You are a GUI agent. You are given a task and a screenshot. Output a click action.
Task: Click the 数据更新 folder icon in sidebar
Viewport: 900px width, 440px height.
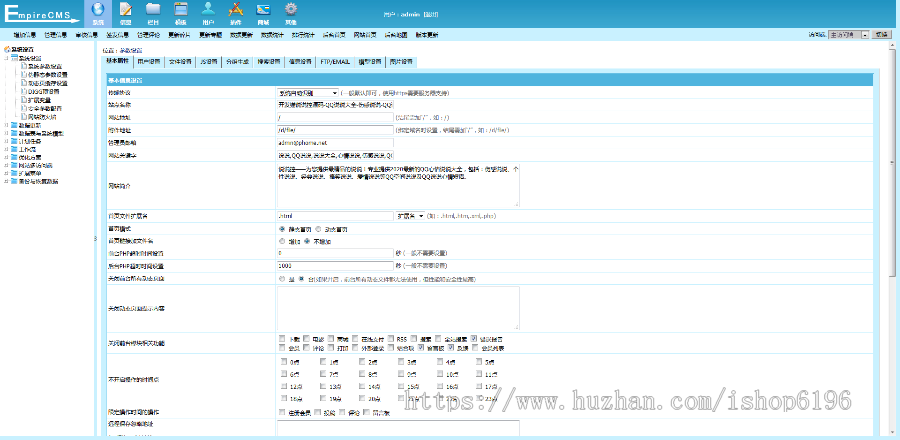tap(14, 124)
